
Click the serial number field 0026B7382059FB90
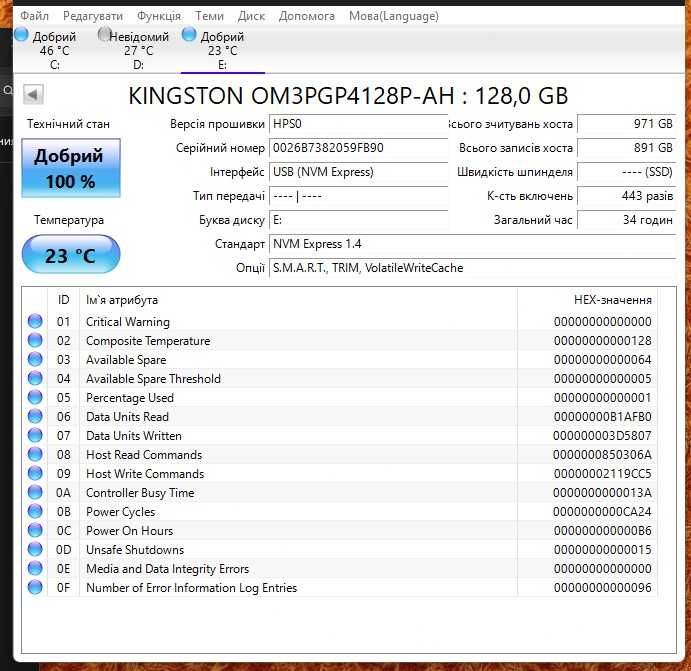pos(358,148)
